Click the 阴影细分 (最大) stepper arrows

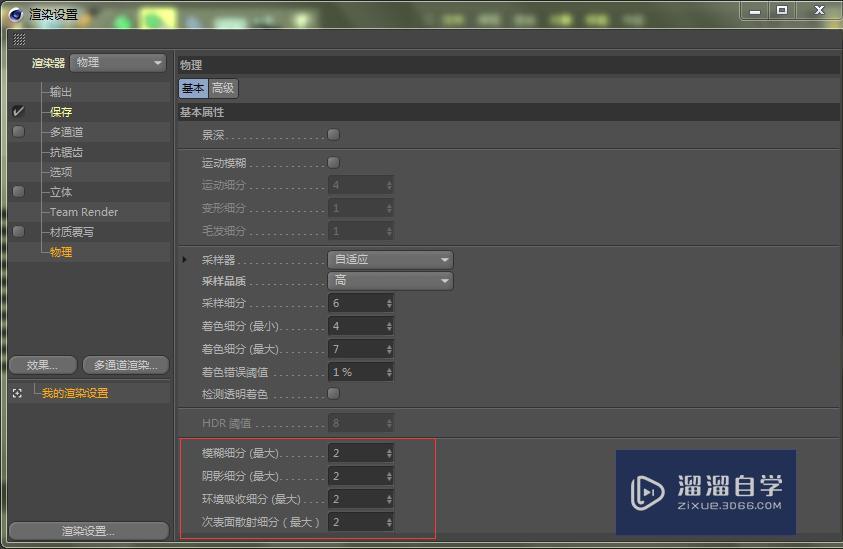[389, 476]
